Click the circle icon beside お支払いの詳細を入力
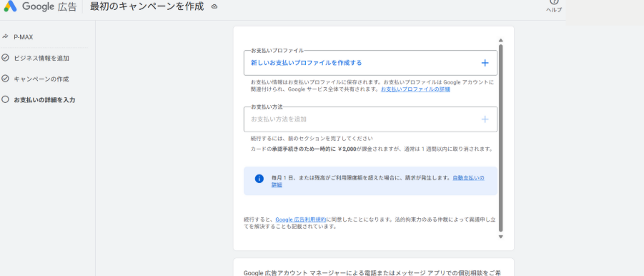644x276 pixels. pyautogui.click(x=5, y=99)
